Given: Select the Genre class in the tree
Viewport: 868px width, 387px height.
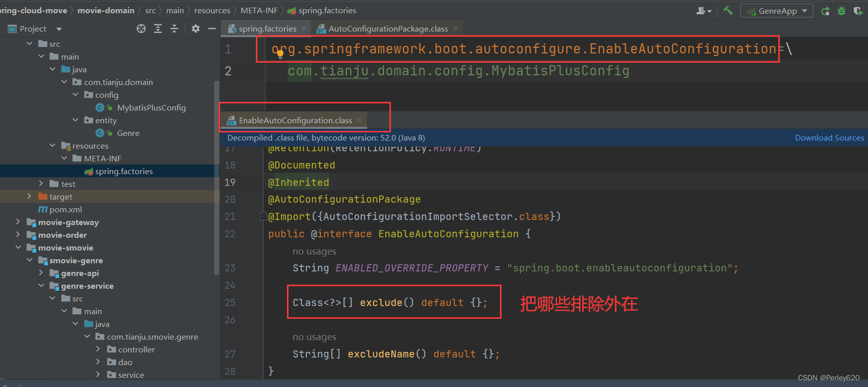Looking at the screenshot, I should pyautogui.click(x=128, y=133).
